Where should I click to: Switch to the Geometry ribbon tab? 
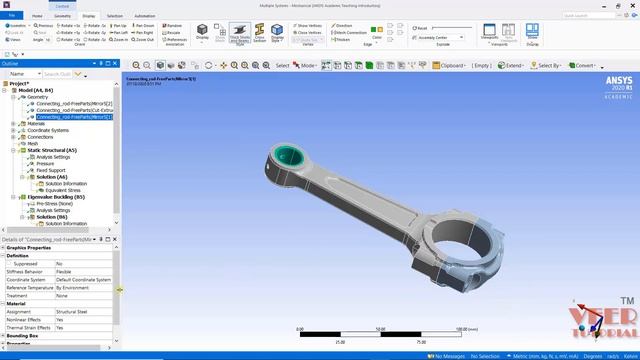click(62, 16)
